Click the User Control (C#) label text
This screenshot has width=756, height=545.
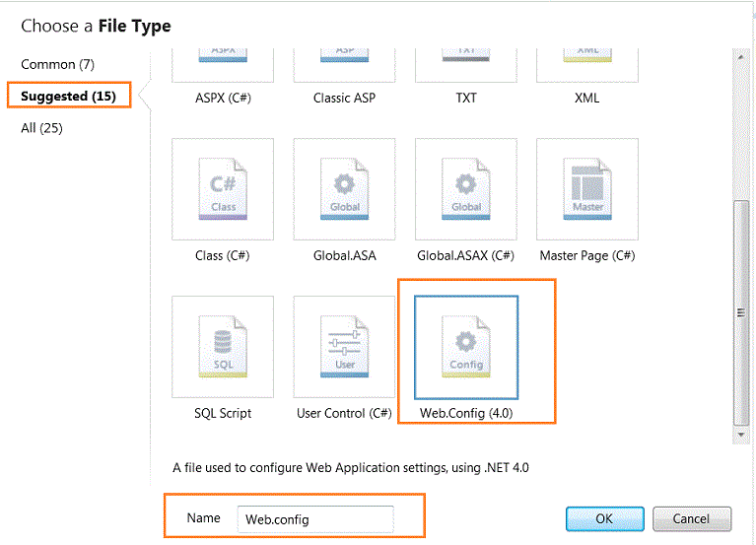click(344, 413)
